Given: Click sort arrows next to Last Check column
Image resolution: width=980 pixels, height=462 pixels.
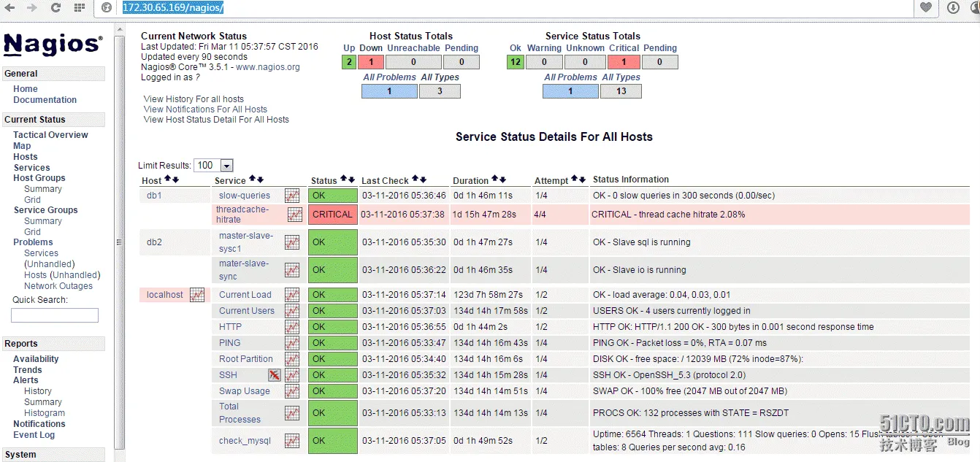Looking at the screenshot, I should 419,180.
